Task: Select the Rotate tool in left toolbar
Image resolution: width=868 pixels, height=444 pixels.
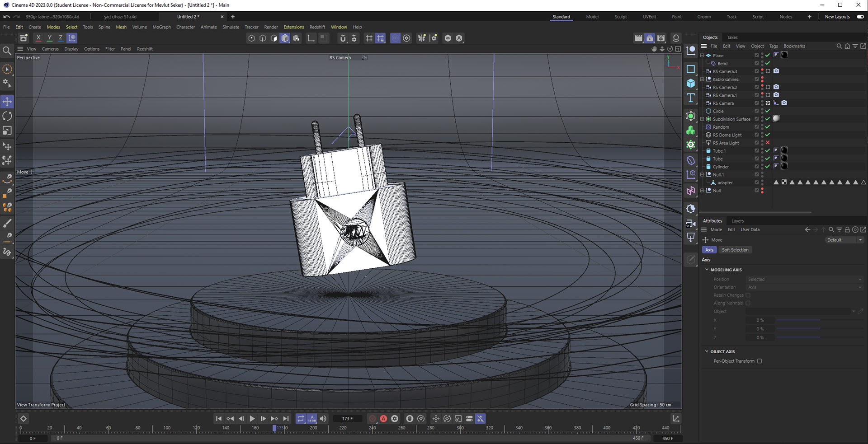Action: pyautogui.click(x=7, y=116)
